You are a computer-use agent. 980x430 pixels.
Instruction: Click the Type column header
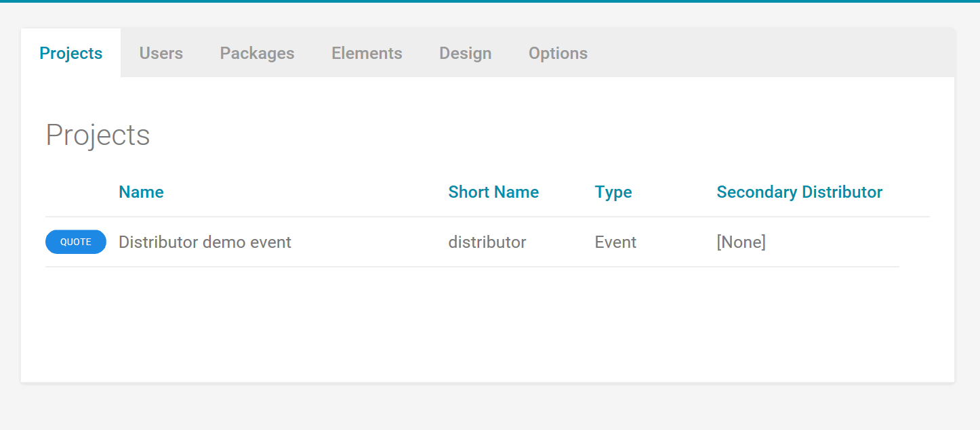point(613,192)
